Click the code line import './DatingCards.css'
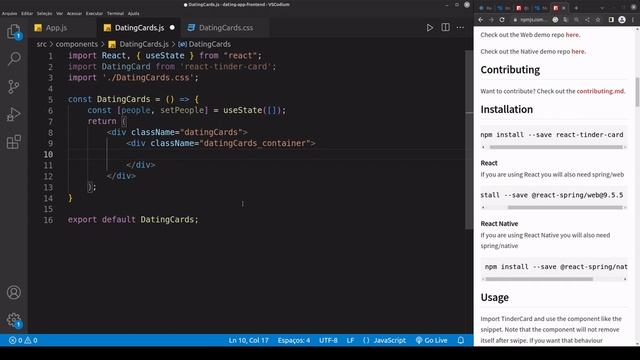The height and width of the screenshot is (360, 640). (133, 78)
